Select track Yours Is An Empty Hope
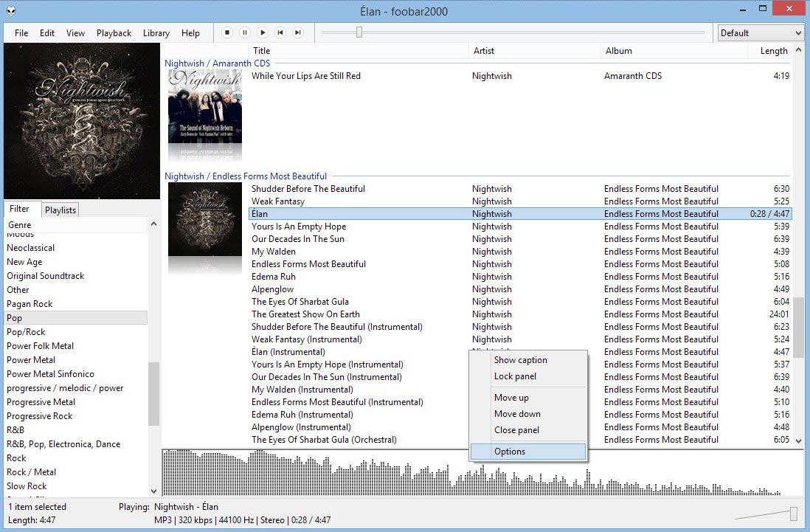The width and height of the screenshot is (810, 532). [x=520, y=227]
